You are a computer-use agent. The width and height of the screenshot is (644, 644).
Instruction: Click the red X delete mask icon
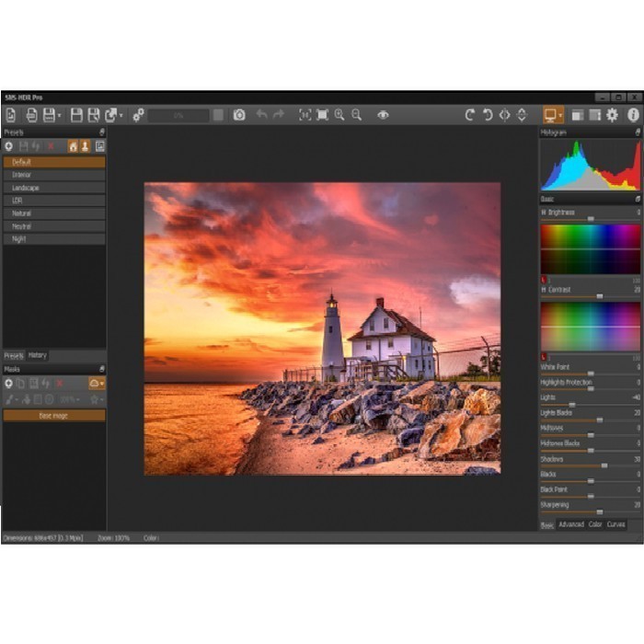[x=60, y=384]
